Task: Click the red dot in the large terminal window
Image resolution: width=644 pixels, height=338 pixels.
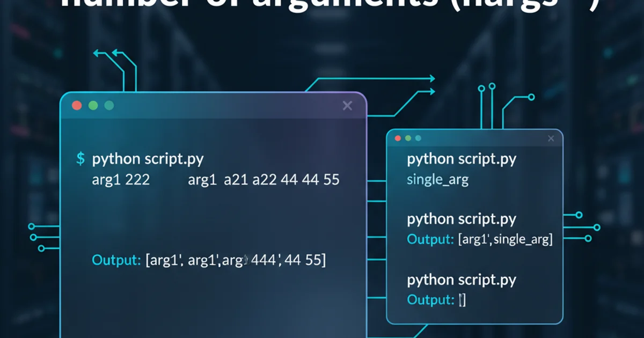Action: 77,106
